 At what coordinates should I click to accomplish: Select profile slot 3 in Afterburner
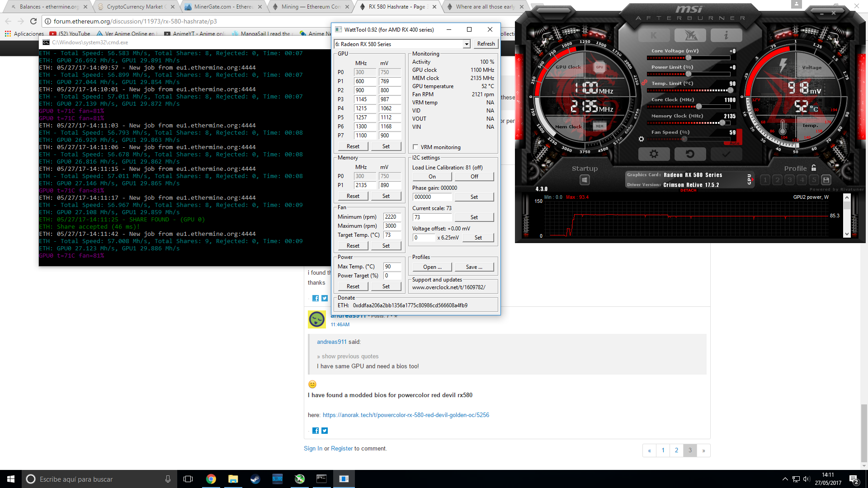789,180
